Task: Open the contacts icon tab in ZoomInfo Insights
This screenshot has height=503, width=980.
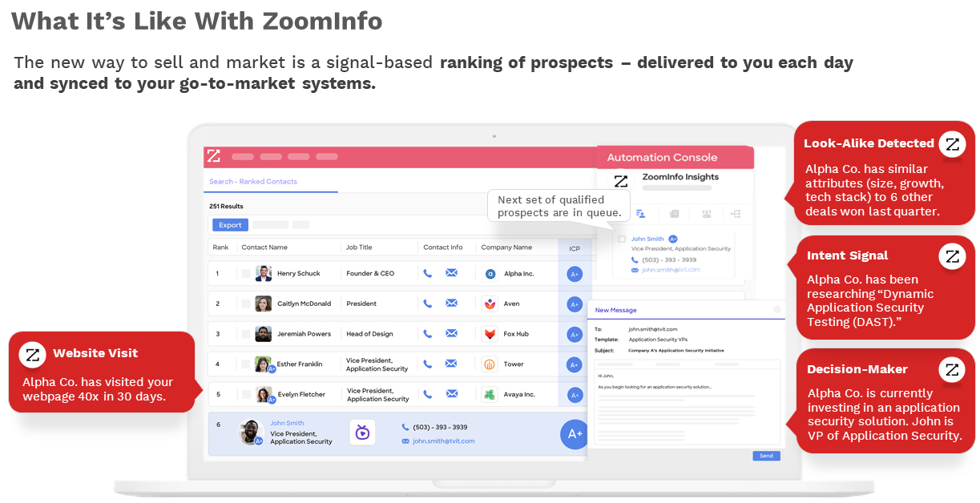Action: coord(641,214)
